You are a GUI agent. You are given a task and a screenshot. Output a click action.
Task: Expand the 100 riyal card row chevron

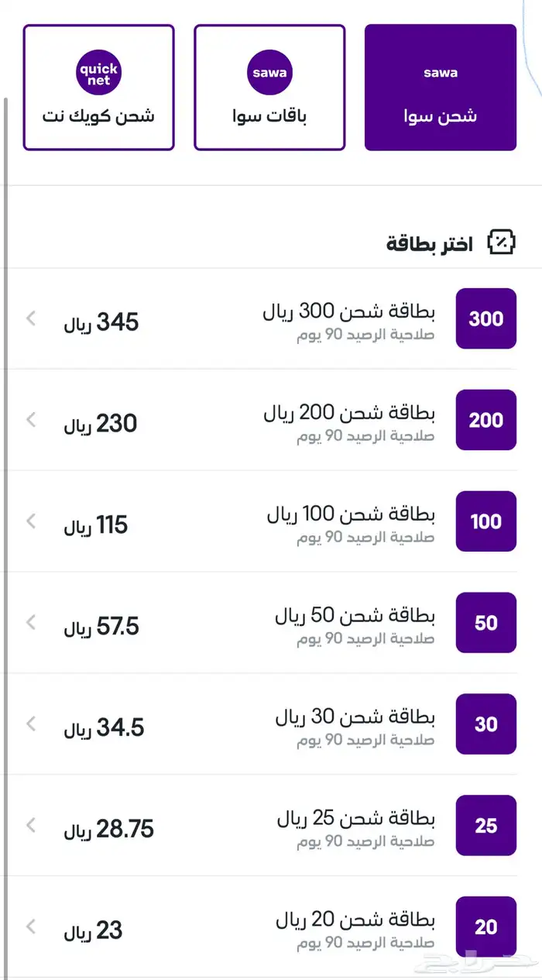coord(30,521)
